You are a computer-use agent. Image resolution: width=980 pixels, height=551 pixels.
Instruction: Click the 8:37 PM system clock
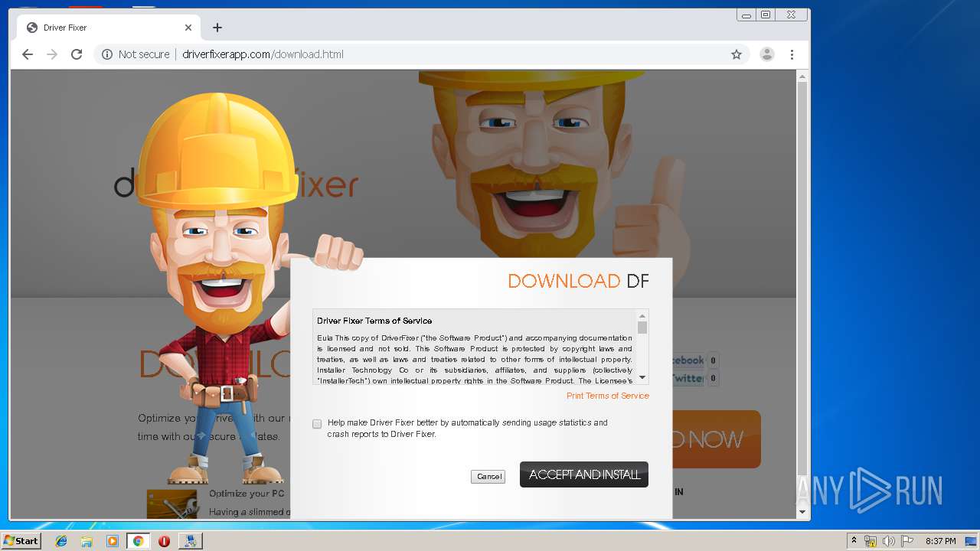coord(940,541)
